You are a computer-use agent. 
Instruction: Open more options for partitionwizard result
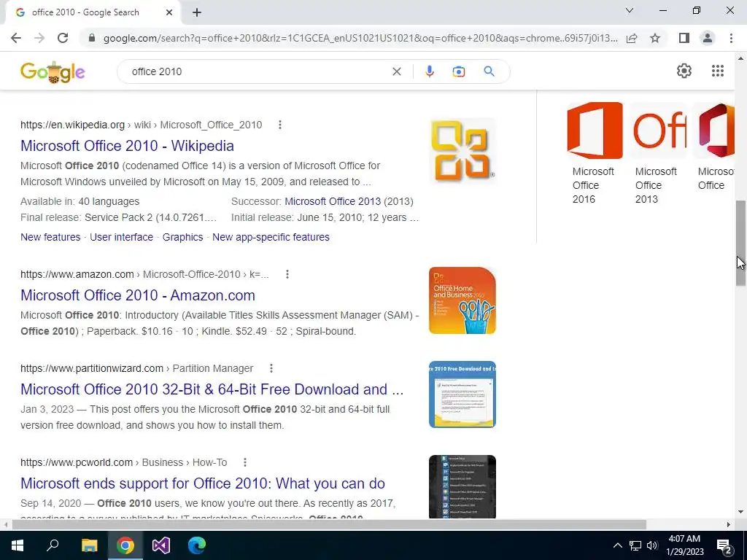(x=271, y=368)
